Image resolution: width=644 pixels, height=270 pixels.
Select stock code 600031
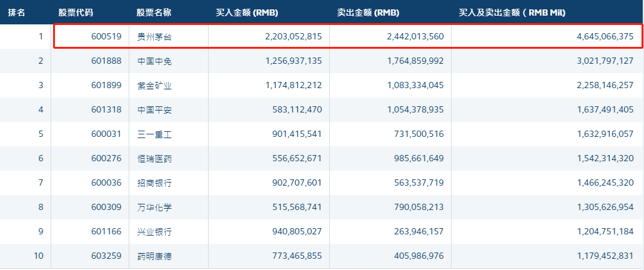[x=106, y=134]
